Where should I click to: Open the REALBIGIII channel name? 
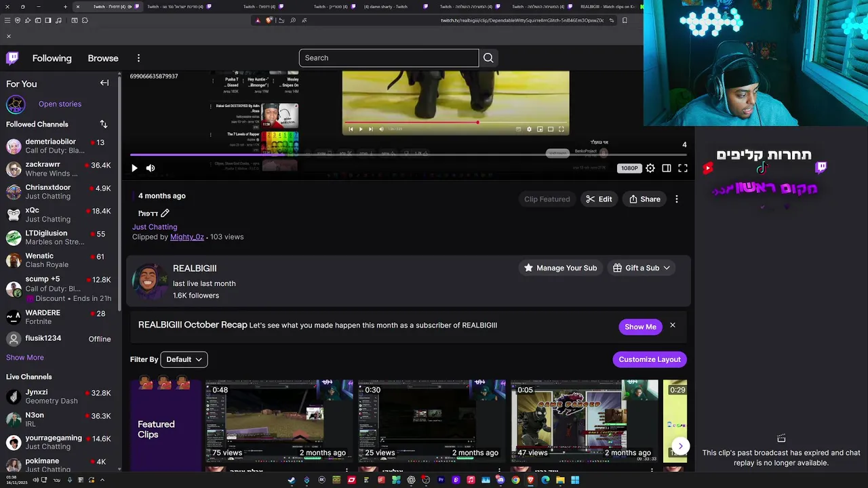[195, 268]
